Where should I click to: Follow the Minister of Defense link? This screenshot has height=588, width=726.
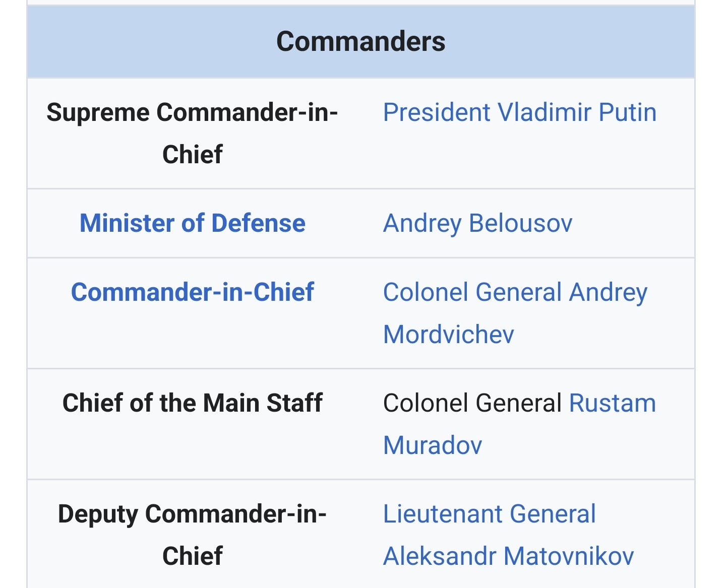192,223
